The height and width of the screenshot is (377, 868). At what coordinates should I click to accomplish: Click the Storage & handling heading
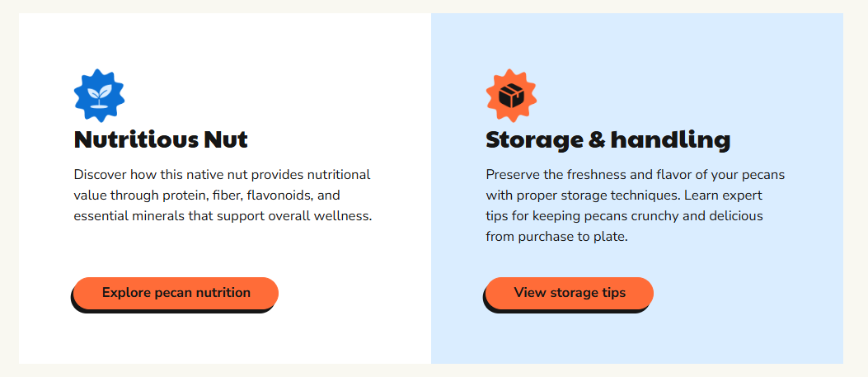[x=608, y=140]
